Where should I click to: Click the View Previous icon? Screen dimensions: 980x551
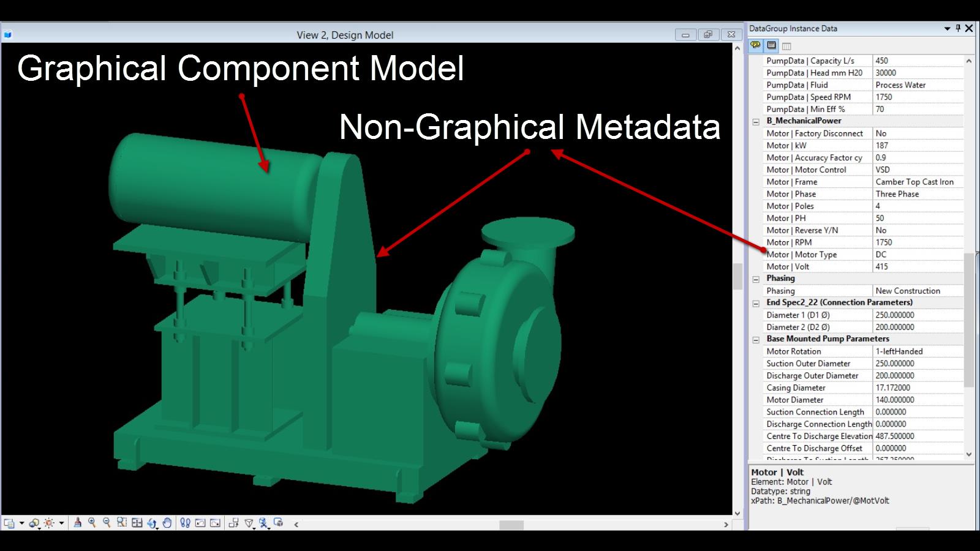tap(200, 523)
